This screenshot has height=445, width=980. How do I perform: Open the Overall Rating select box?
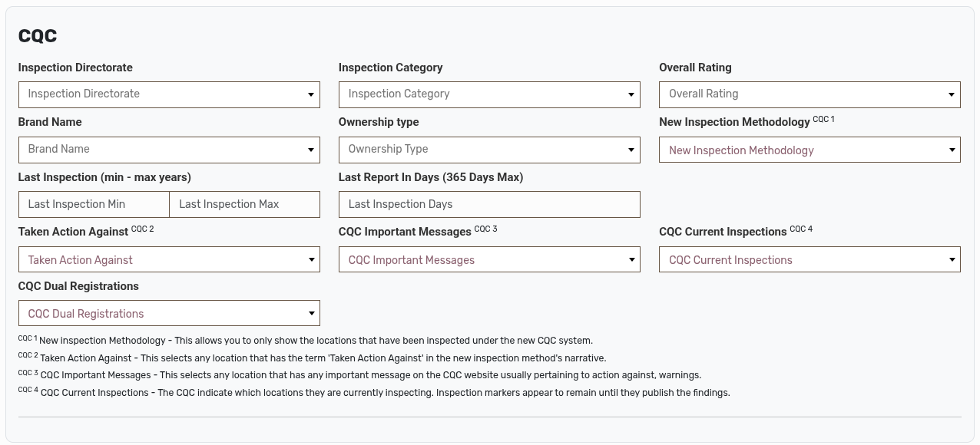pyautogui.click(x=809, y=94)
